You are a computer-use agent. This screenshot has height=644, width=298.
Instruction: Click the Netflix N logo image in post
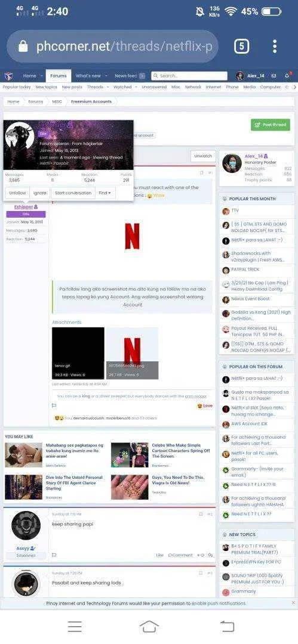click(x=132, y=237)
